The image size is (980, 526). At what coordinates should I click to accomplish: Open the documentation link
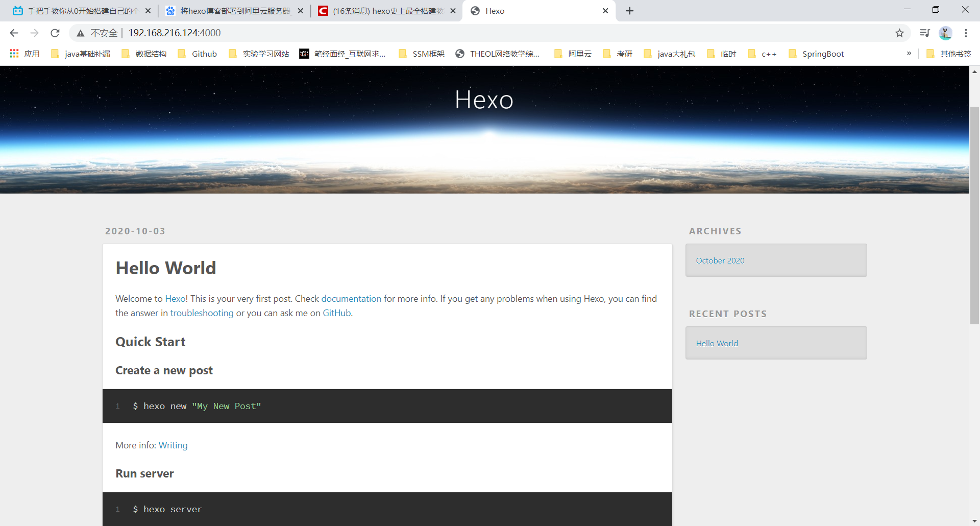(x=351, y=299)
